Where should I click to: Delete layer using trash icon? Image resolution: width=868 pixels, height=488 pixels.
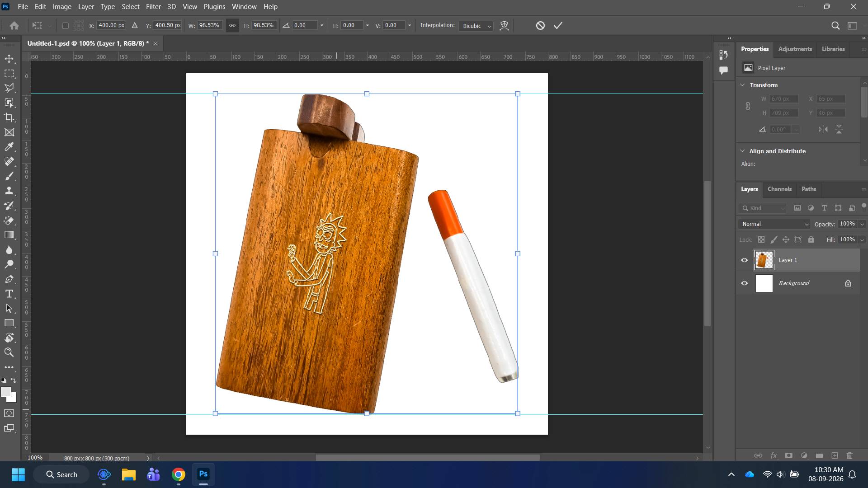(x=849, y=455)
